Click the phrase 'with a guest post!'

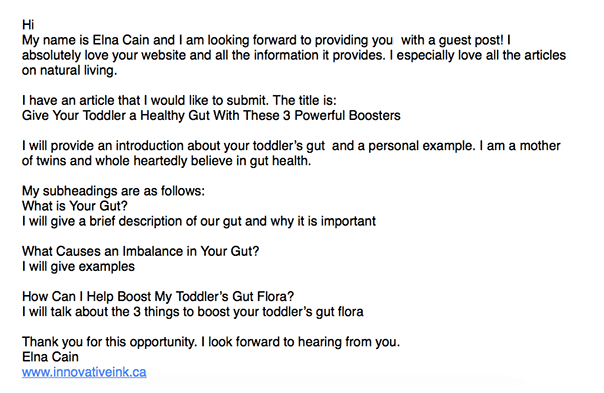452,40
